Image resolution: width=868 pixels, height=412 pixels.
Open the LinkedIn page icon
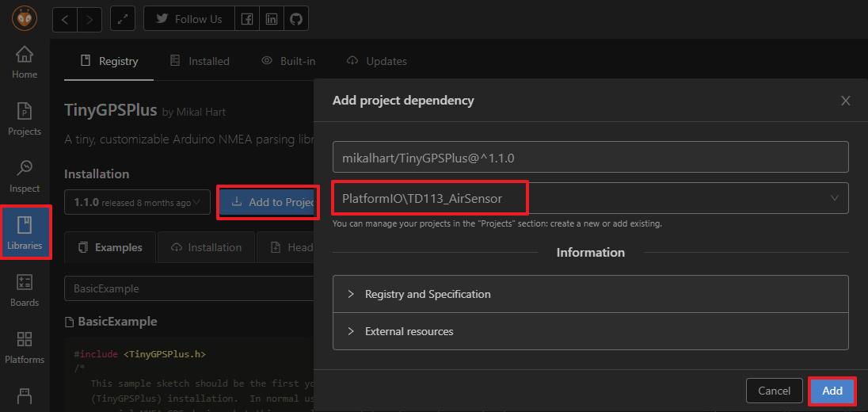click(x=271, y=19)
